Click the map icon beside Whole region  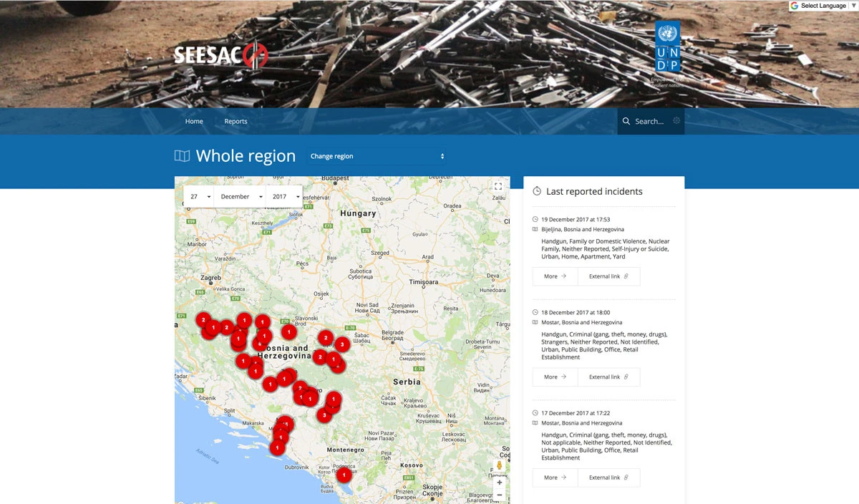(182, 155)
